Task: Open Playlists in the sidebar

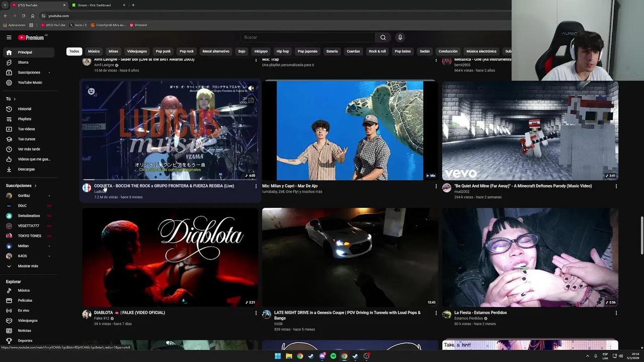Action: (29, 119)
